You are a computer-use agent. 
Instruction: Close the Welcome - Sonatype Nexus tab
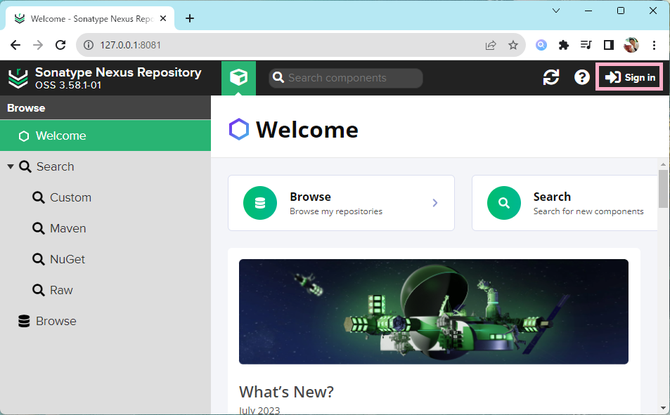(163, 19)
